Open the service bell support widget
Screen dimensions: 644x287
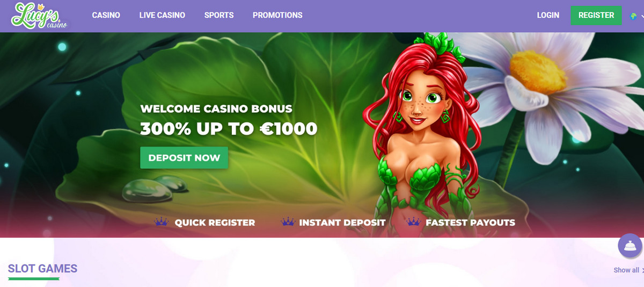[630, 246]
